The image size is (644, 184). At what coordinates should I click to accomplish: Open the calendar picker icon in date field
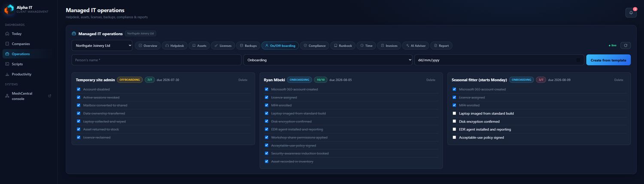pos(578,60)
